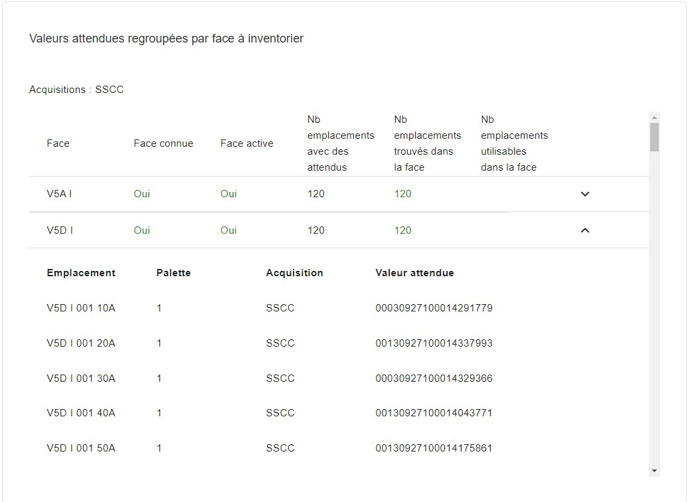Expand the V5A I face row chevron

click(585, 194)
